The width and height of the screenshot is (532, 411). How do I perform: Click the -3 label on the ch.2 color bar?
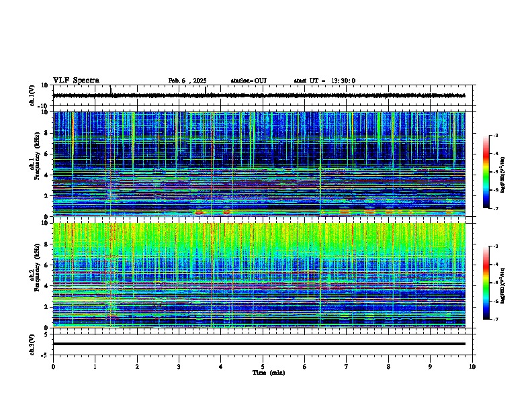[x=495, y=246]
